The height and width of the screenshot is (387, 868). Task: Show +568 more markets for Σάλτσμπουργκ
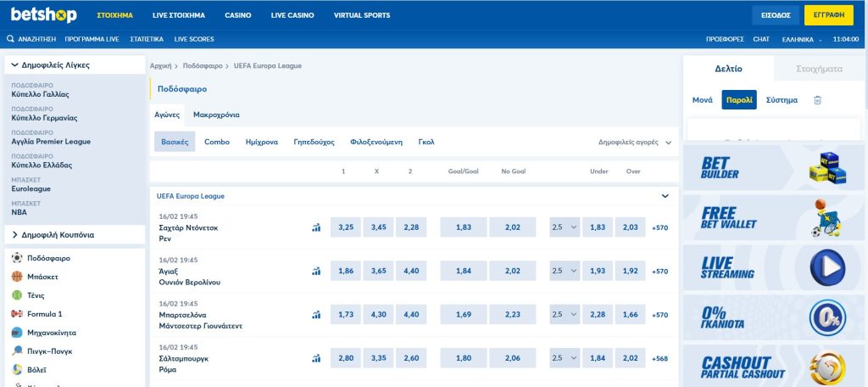pyautogui.click(x=659, y=359)
